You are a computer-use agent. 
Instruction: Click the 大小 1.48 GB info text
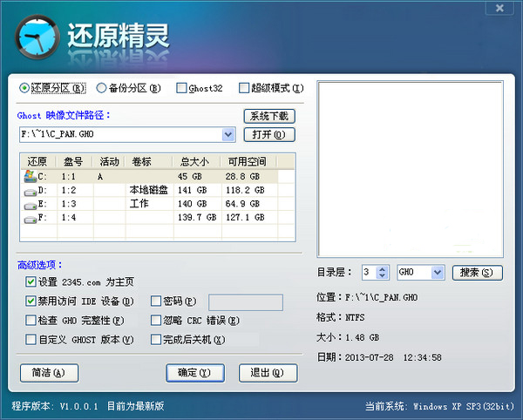(x=348, y=337)
